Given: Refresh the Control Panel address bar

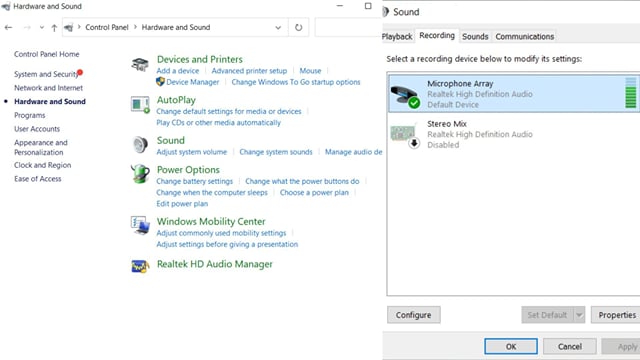Looking at the screenshot, I should [x=298, y=27].
